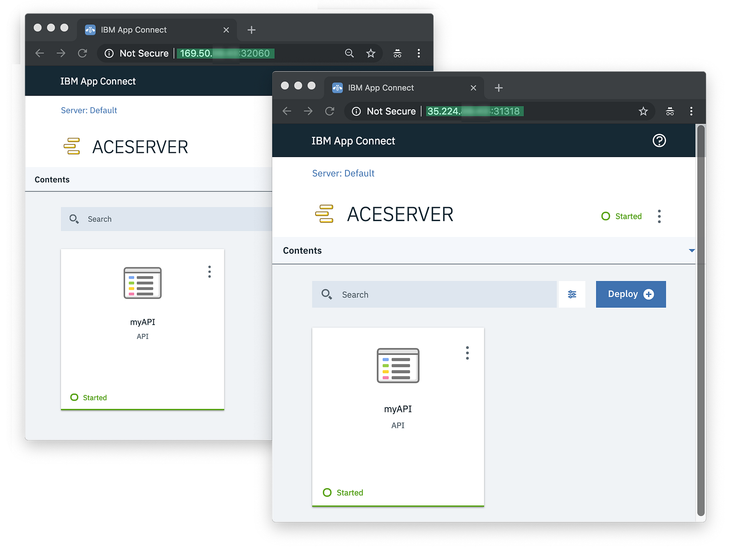
Task: Click incognito icon in back browser toolbar
Action: (397, 54)
